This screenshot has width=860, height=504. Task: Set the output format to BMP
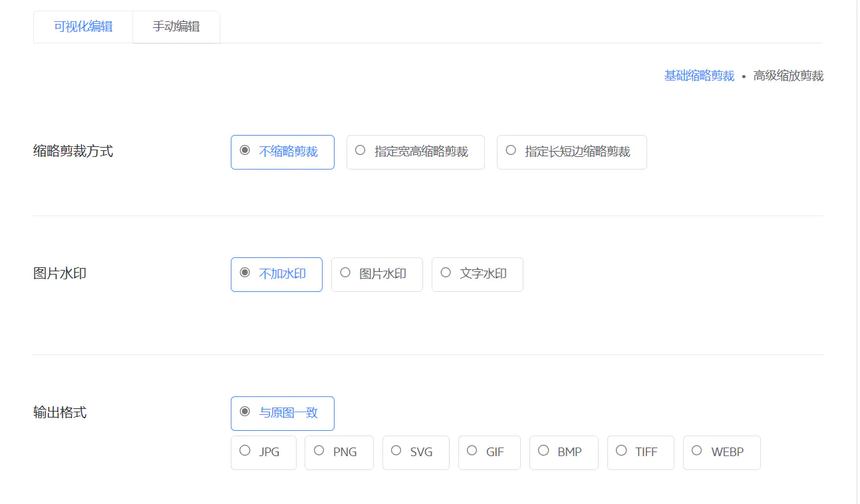(563, 452)
